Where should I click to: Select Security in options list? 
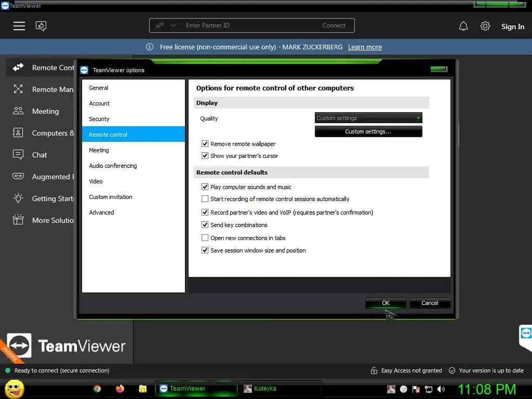pyautogui.click(x=134, y=119)
